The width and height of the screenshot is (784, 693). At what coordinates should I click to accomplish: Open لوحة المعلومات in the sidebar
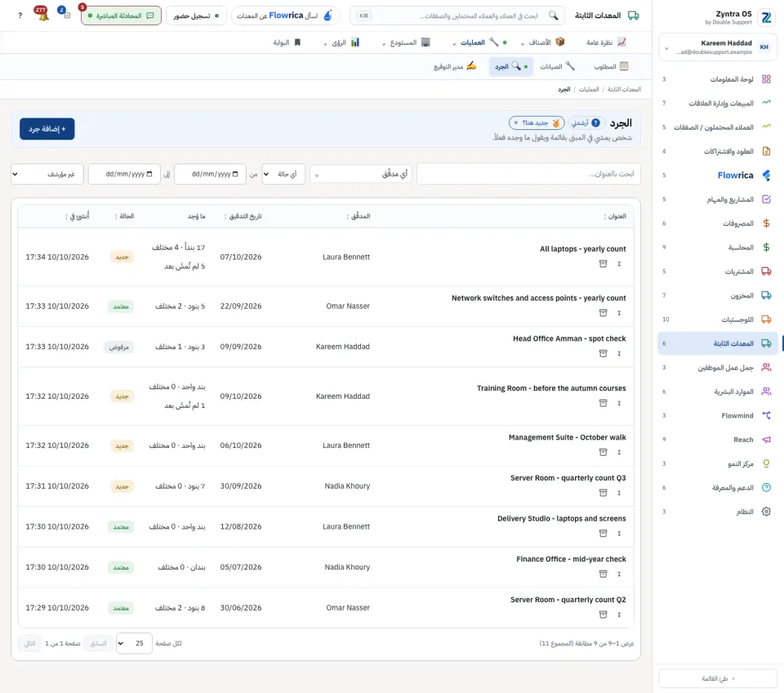[x=718, y=79]
